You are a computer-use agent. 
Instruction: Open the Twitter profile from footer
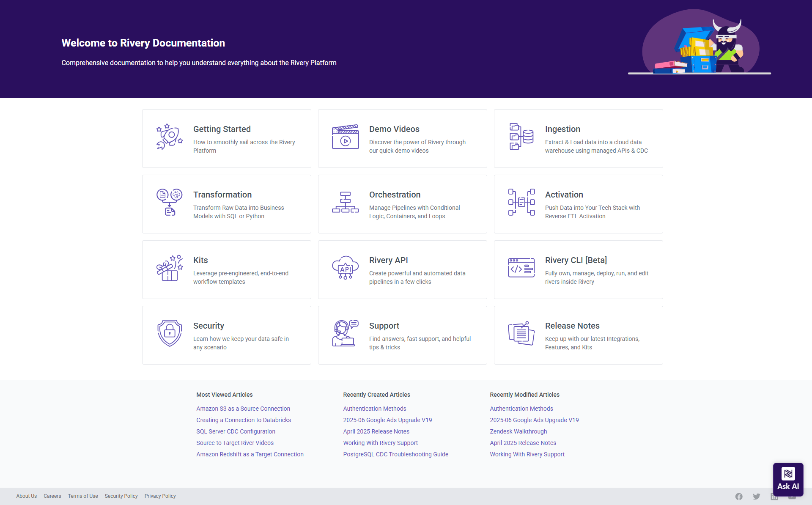click(x=757, y=497)
